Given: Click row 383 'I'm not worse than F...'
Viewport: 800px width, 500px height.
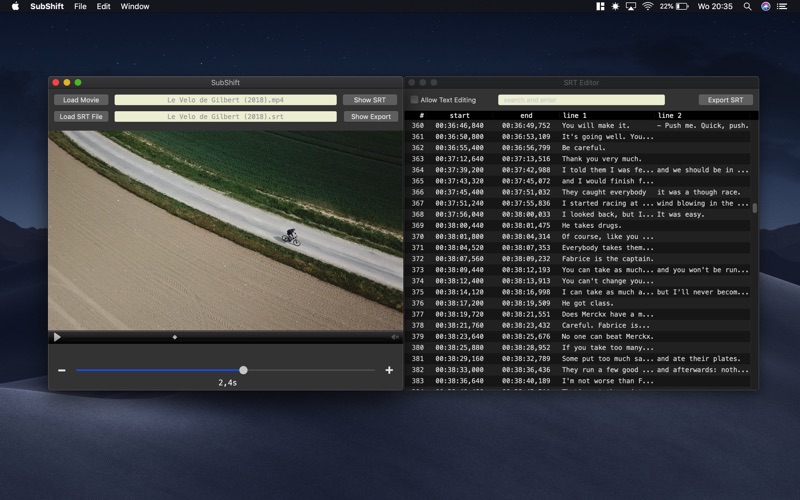Looking at the screenshot, I should click(x=578, y=381).
